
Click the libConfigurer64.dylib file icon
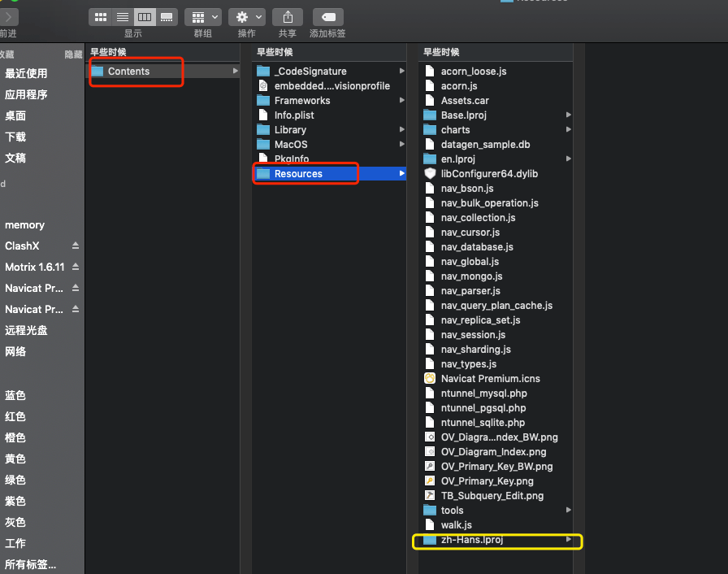click(430, 174)
